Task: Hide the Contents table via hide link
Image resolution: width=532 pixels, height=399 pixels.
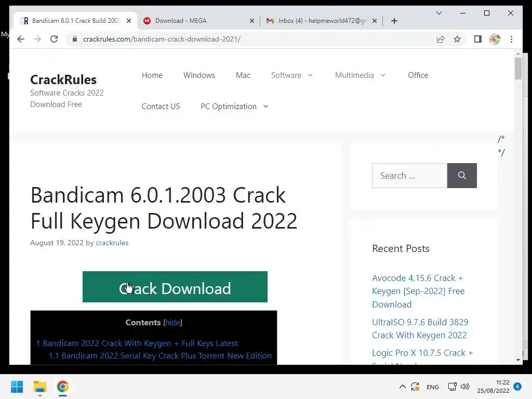Action: [172, 322]
